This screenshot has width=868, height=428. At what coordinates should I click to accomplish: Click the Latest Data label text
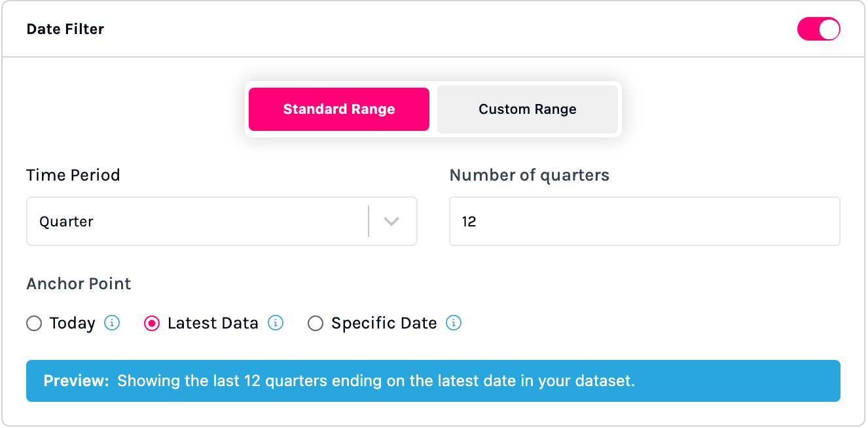point(213,323)
